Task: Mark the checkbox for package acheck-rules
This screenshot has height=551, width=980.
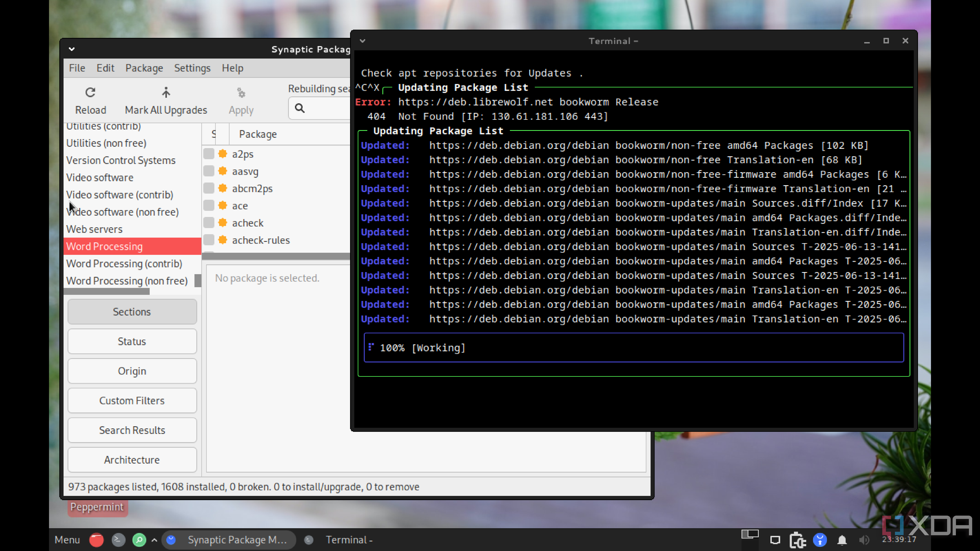Action: pos(208,240)
